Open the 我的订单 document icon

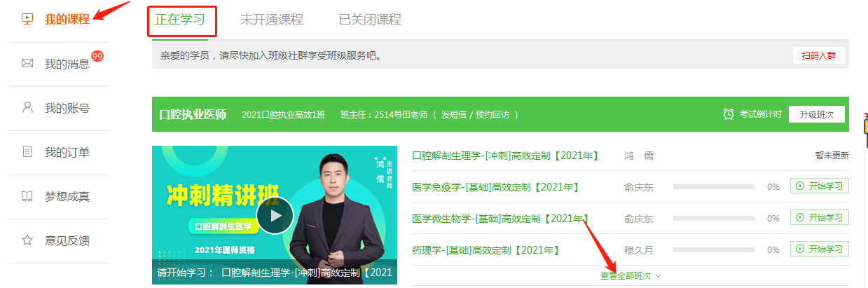pos(27,152)
